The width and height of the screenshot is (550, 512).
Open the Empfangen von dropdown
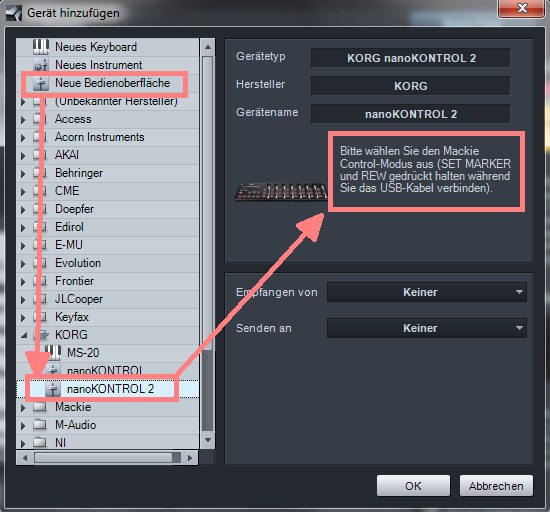pos(427,292)
